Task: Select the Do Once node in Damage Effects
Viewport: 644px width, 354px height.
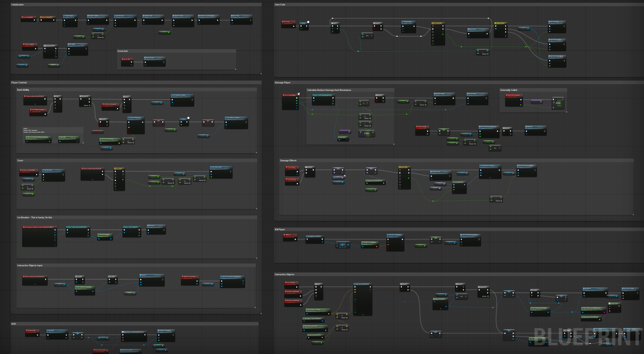Action: pos(310,167)
